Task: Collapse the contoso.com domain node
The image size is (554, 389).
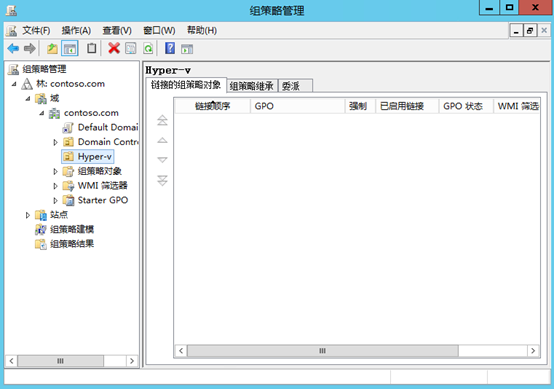Action: click(42, 113)
